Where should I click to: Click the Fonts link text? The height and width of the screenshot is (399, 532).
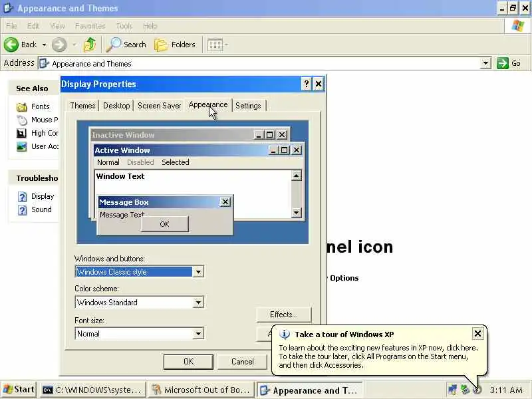pyautogui.click(x=41, y=106)
